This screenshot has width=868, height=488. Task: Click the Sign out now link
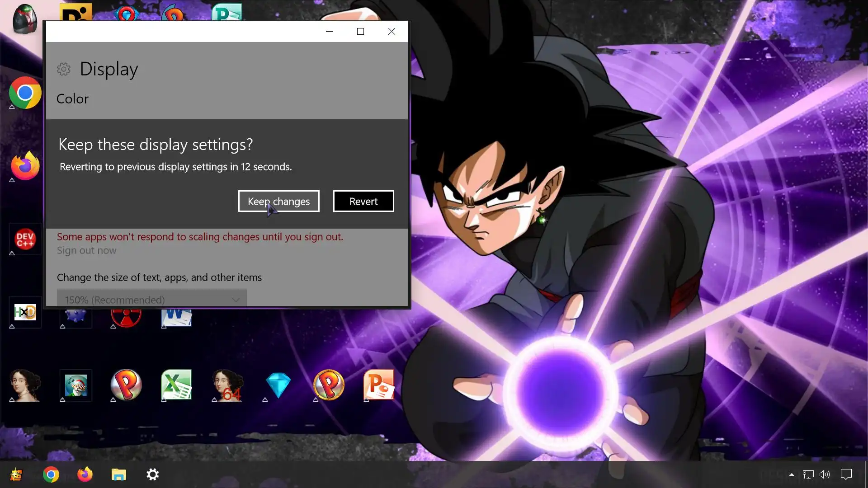tap(86, 250)
